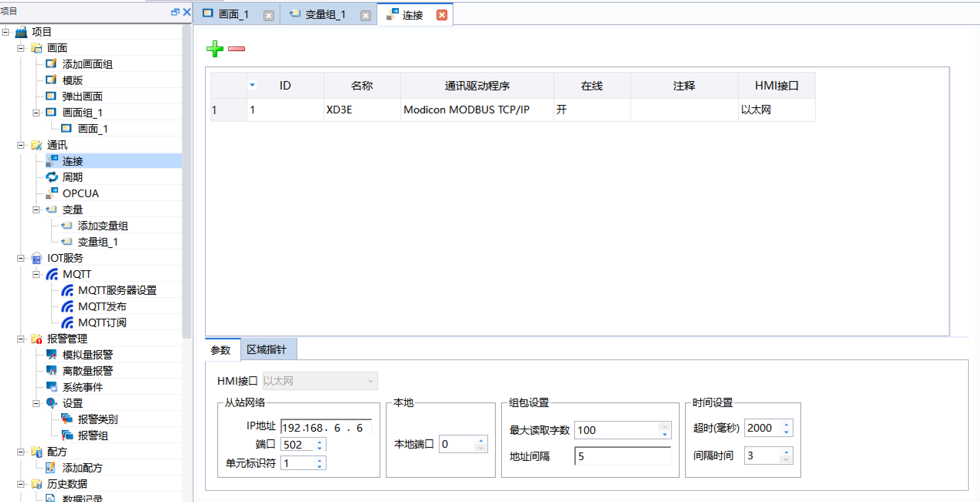Screen dimensions: 980x502
Task: Click the Modicon MODBUS TCP/IP cell
Action: (x=477, y=110)
